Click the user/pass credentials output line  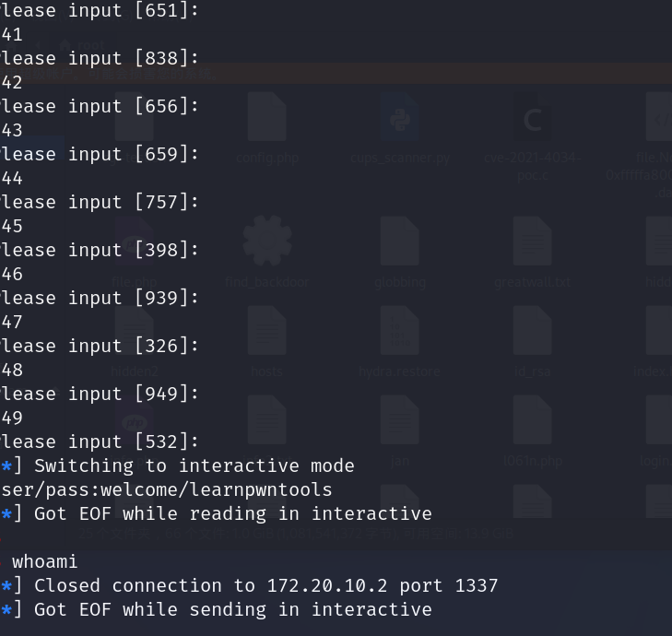(166, 489)
